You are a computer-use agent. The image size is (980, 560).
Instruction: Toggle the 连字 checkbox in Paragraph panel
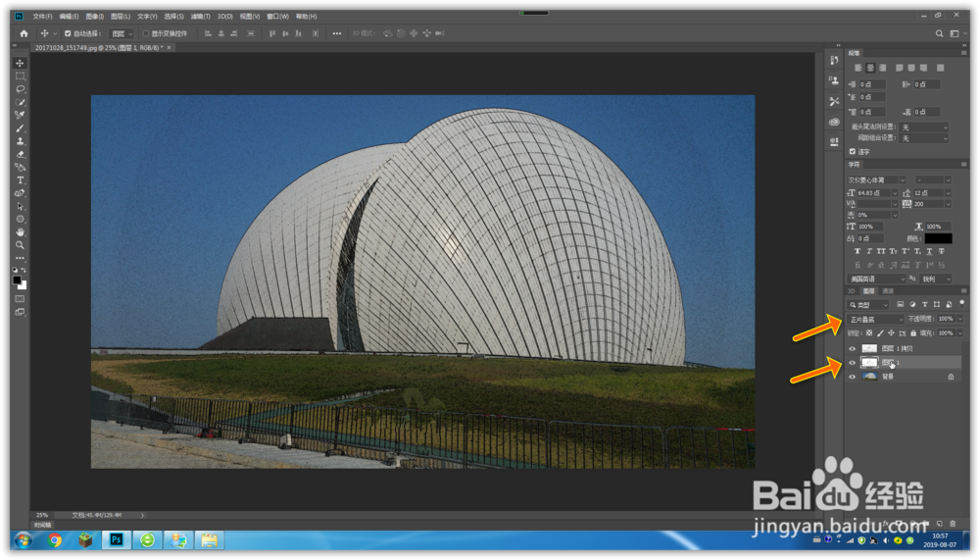853,151
